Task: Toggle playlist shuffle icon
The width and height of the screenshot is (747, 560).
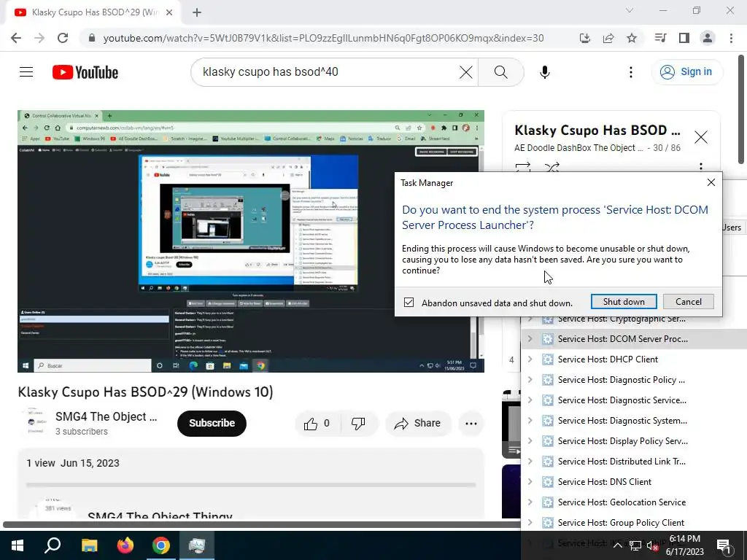Action: 551,167
